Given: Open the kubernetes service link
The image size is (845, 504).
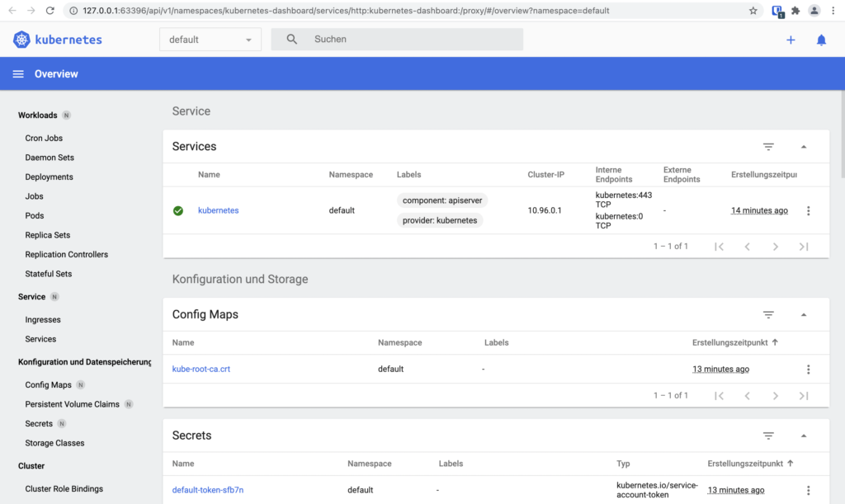Looking at the screenshot, I should 218,210.
